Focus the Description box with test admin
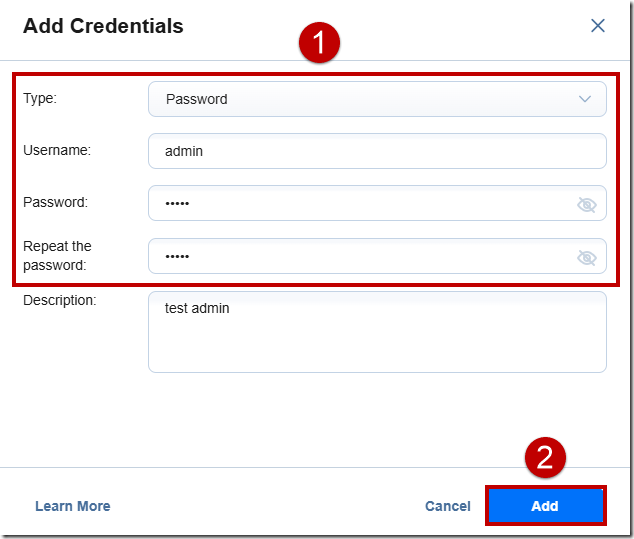Image resolution: width=634 pixels, height=539 pixels. (377, 332)
